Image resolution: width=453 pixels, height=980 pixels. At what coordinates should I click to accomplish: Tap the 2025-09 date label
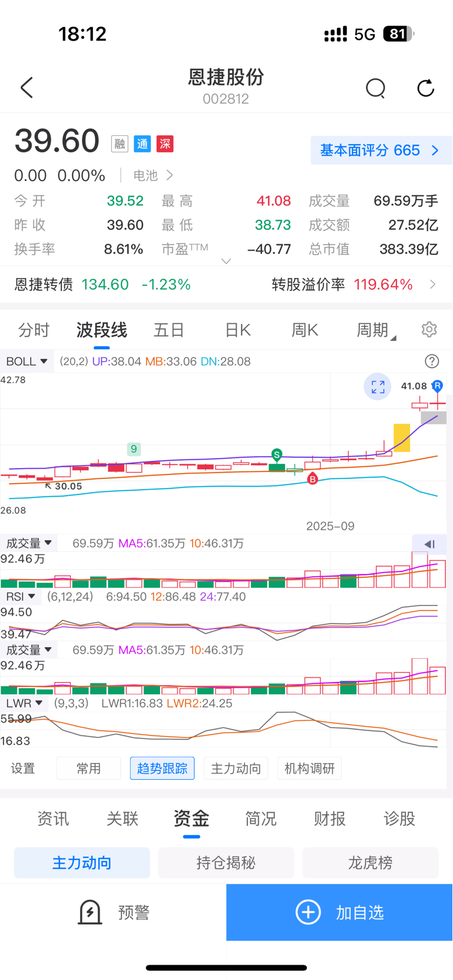coord(330,526)
